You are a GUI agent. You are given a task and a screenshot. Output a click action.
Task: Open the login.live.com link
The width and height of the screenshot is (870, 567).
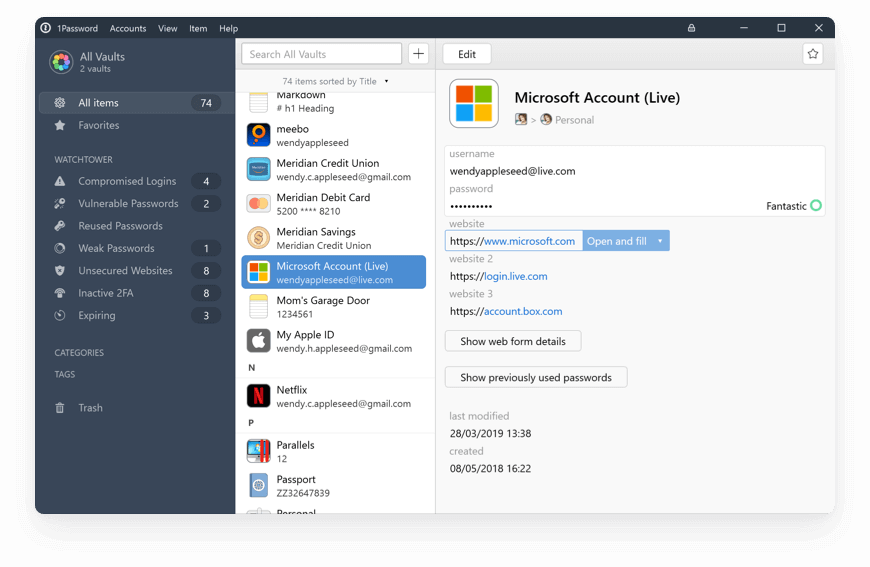[x=515, y=276]
